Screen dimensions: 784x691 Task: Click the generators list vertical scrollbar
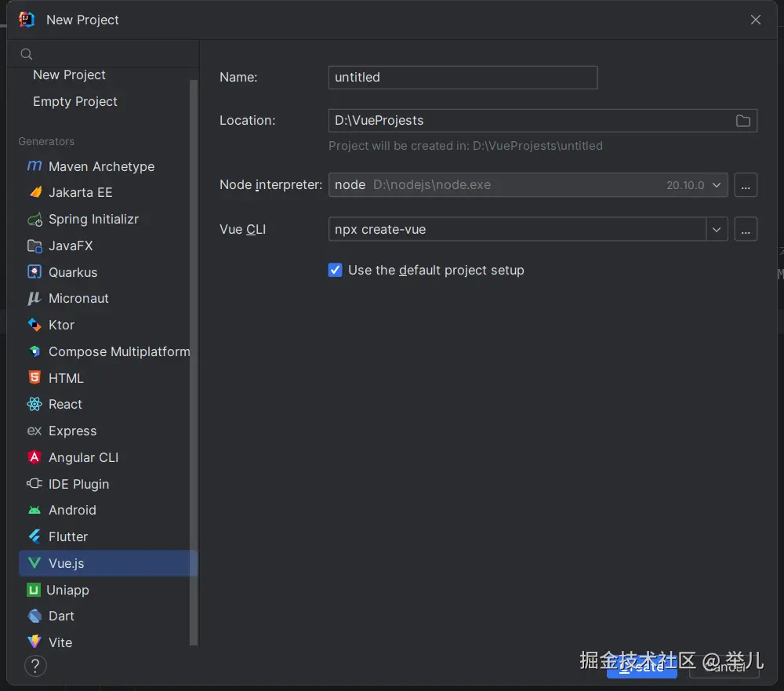pyautogui.click(x=194, y=363)
